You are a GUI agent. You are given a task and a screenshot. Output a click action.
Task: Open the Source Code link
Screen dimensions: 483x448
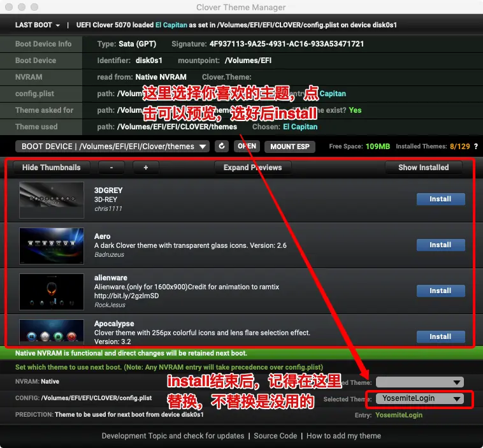click(275, 436)
